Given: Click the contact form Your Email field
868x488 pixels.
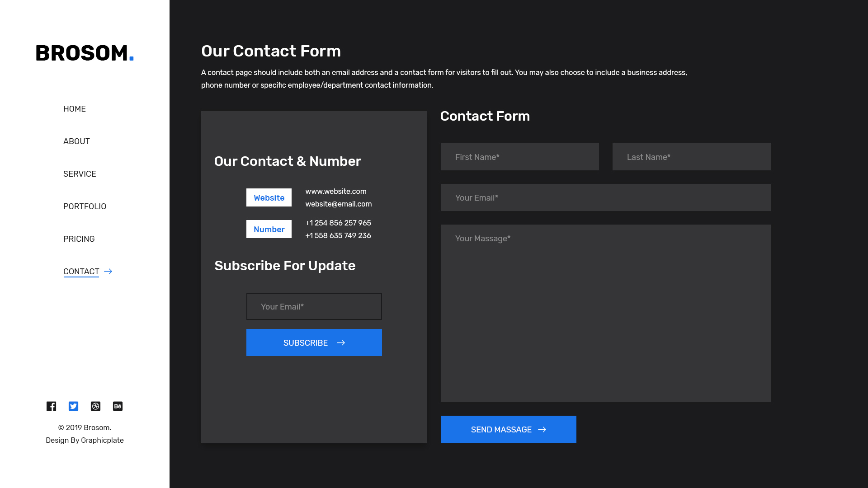Looking at the screenshot, I should click(605, 197).
